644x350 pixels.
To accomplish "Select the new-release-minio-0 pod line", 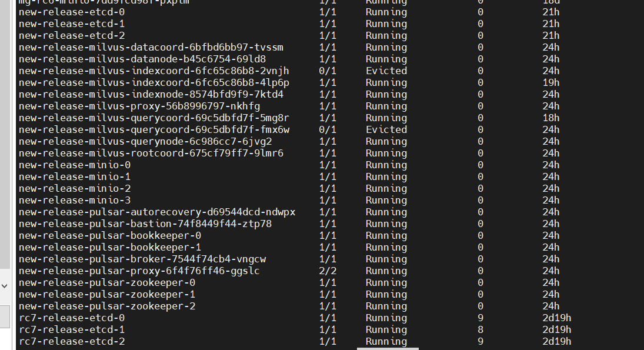I will pos(75,165).
